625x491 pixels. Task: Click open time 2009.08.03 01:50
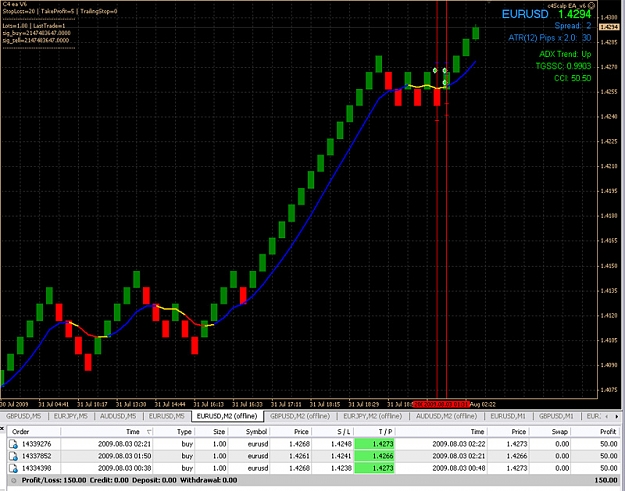(124, 456)
